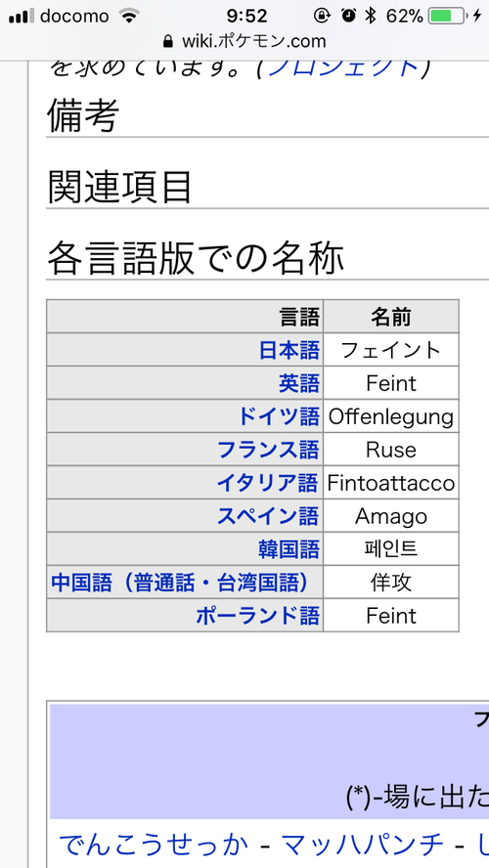Open the スペイン語 language link
489x868 pixels.
(x=268, y=516)
